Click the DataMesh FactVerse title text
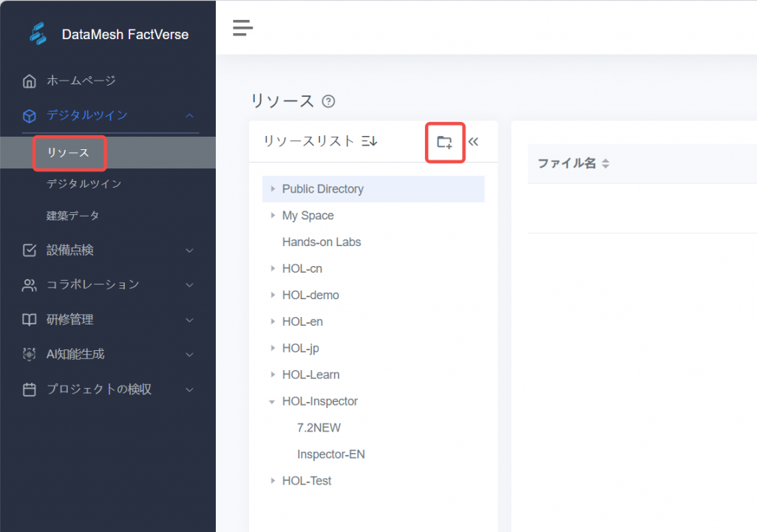This screenshot has height=532, width=757. pyautogui.click(x=125, y=34)
